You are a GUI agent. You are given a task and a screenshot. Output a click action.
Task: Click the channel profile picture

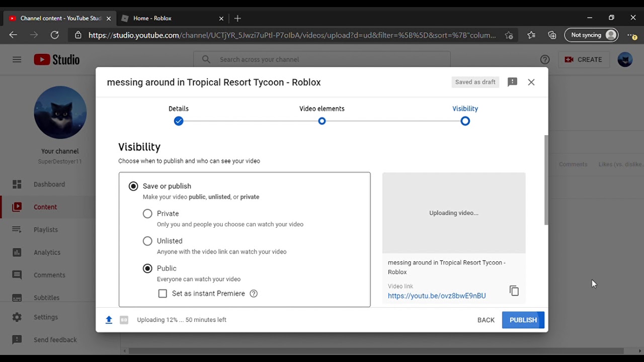(x=60, y=112)
